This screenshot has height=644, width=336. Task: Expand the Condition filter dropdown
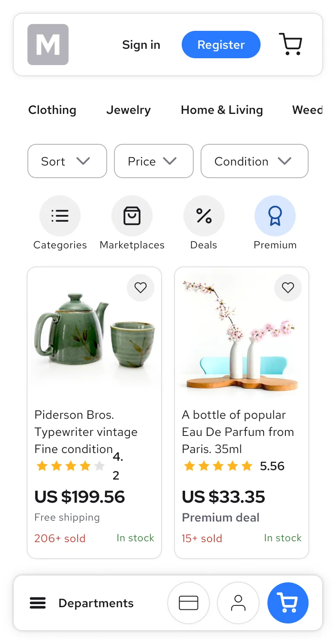[x=254, y=161]
